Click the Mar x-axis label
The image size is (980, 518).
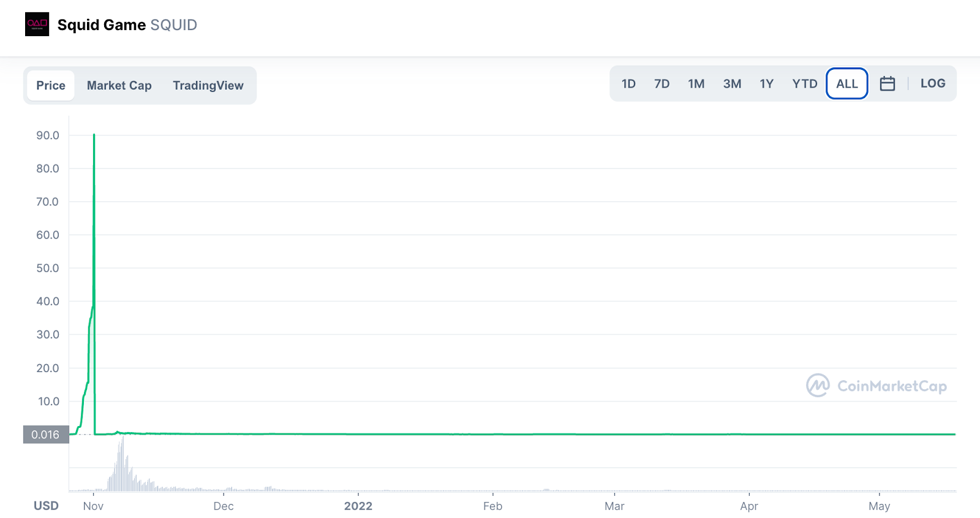click(614, 506)
